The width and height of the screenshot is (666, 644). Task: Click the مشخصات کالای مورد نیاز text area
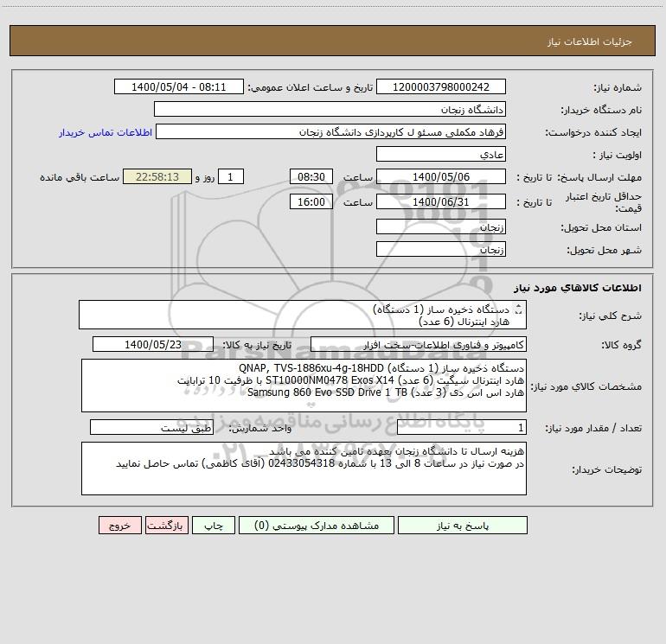[304, 386]
